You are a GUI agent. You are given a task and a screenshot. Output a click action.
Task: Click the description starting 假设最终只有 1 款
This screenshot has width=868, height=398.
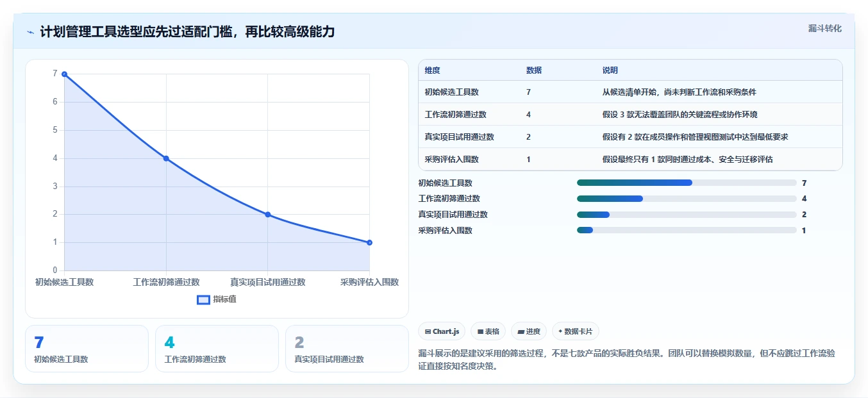tap(687, 160)
